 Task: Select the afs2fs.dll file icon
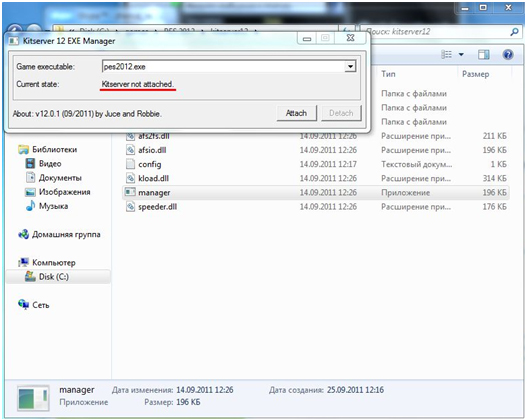(130, 136)
